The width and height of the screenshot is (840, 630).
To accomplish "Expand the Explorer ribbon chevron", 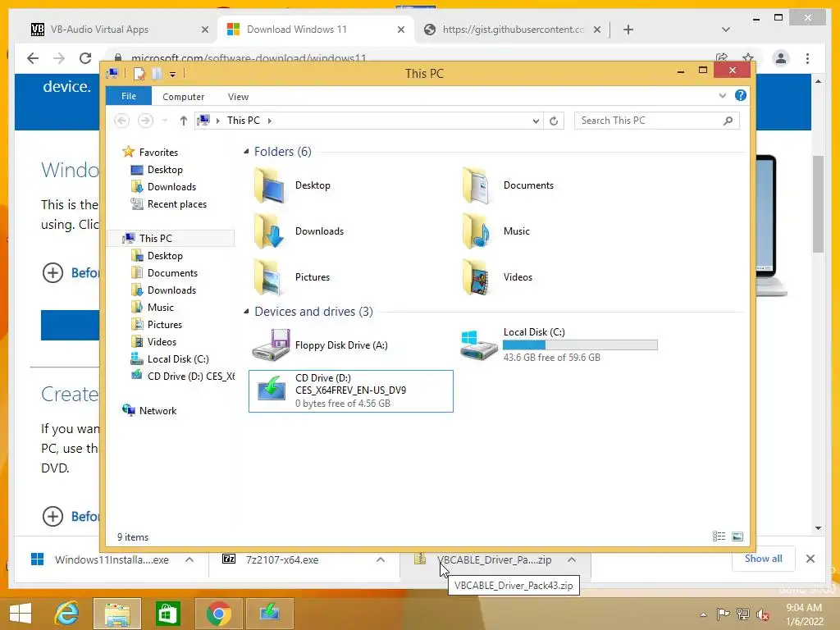I will pos(722,95).
